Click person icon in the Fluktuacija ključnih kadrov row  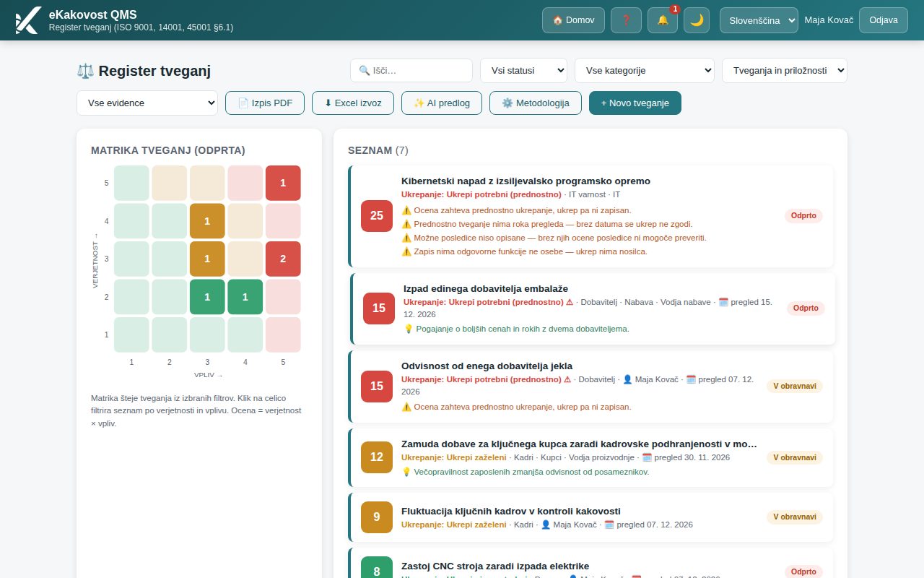(546, 525)
